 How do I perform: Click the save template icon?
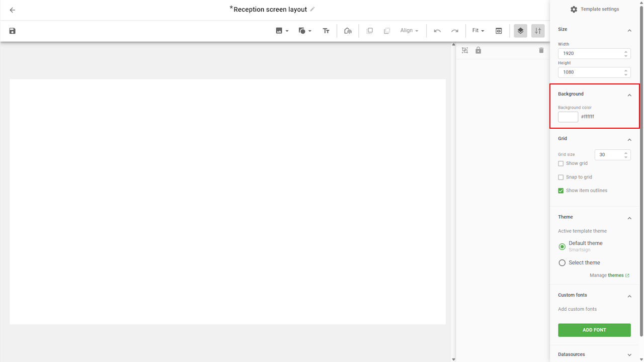pyautogui.click(x=13, y=31)
